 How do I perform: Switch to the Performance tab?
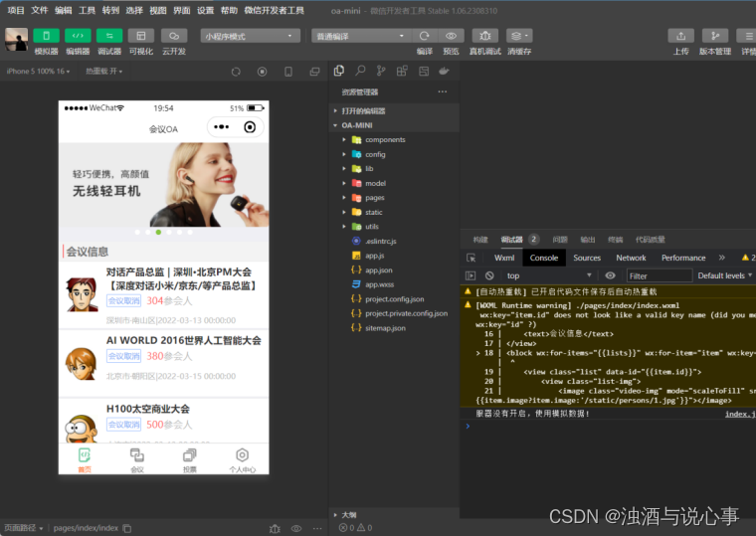click(x=683, y=258)
